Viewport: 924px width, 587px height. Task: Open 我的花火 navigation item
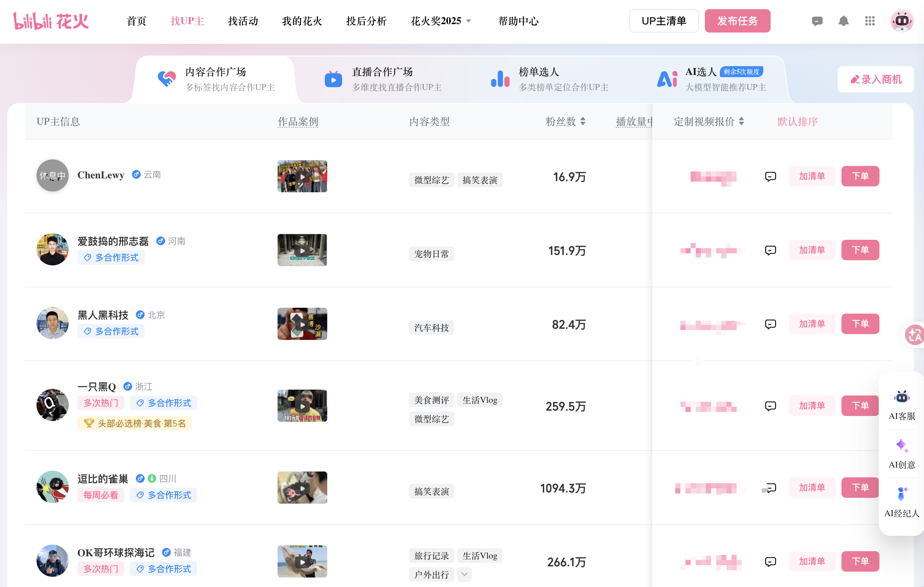[302, 21]
